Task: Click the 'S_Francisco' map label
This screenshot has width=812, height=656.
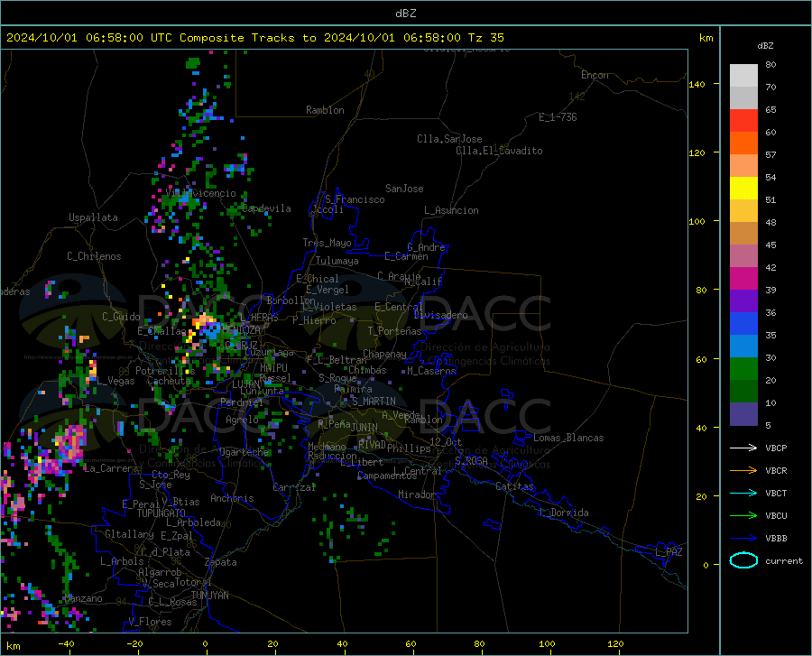Action: [x=355, y=199]
